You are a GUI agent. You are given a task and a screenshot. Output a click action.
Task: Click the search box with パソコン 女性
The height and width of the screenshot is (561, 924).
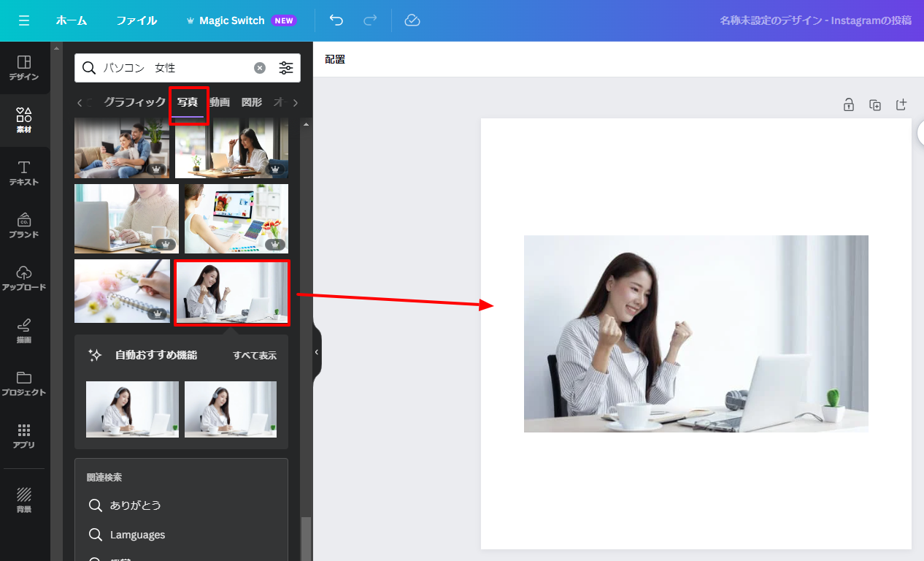coord(175,68)
